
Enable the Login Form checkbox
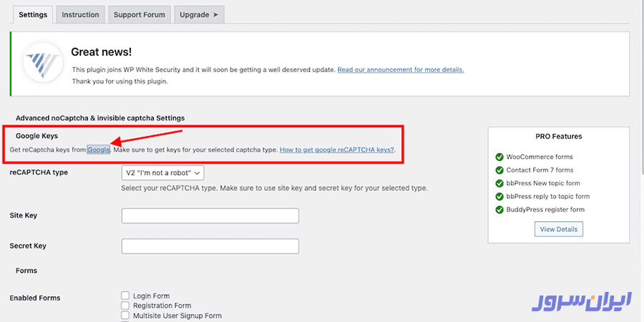pos(126,296)
